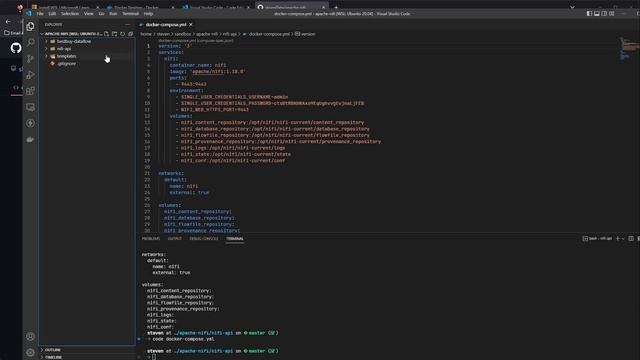Open Explorer views and more actions menu

point(127,24)
